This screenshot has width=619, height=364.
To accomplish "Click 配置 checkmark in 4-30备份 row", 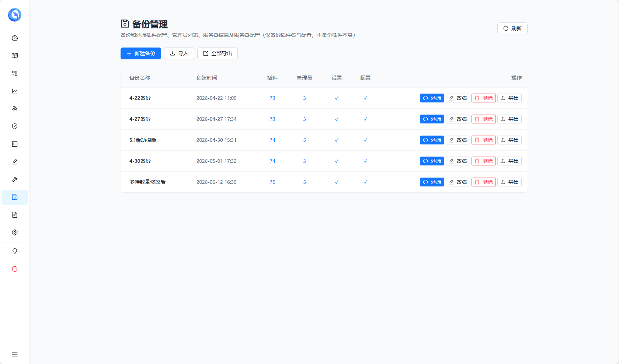I will coord(365,161).
